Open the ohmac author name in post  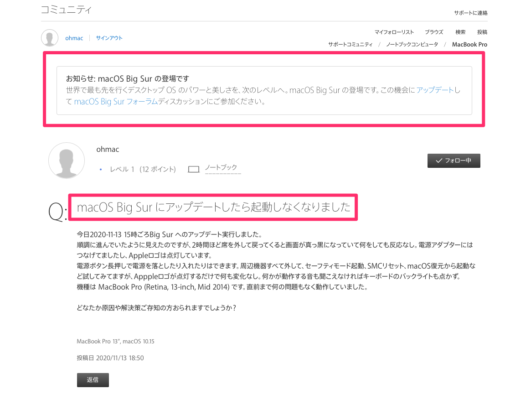pyautogui.click(x=108, y=149)
